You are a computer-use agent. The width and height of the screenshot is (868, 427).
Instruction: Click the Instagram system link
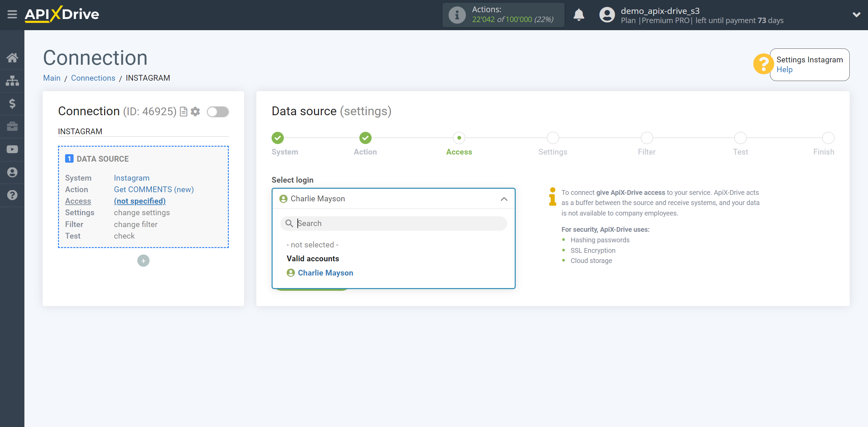[x=132, y=178]
